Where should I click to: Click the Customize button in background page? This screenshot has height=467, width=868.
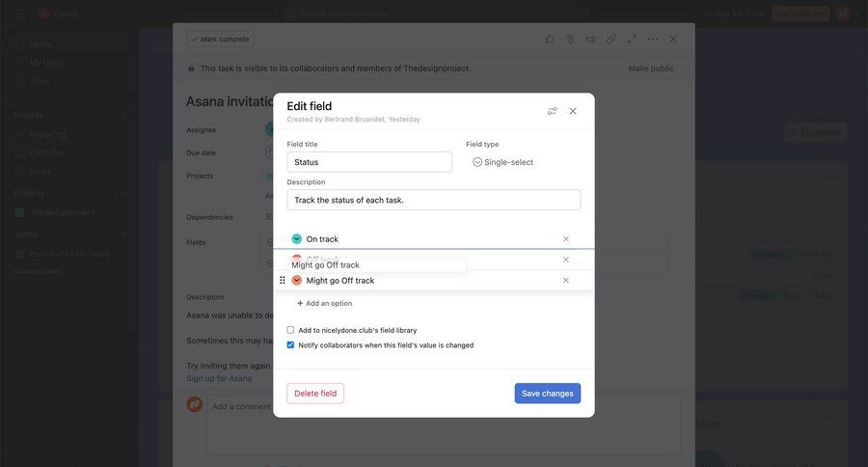pos(815,132)
